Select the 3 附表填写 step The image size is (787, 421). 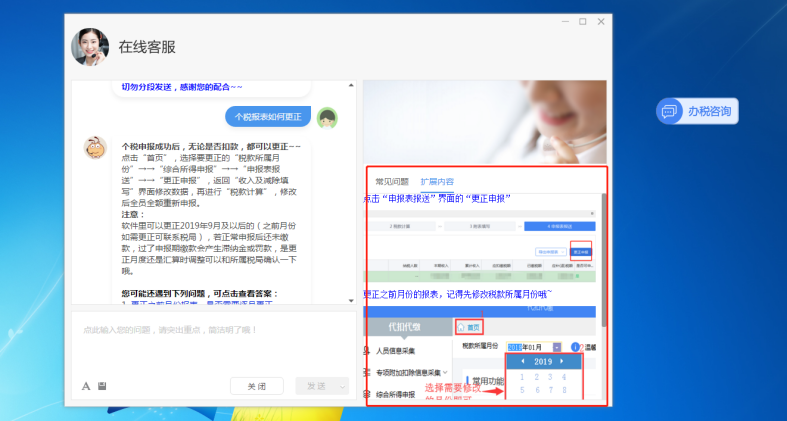480,226
